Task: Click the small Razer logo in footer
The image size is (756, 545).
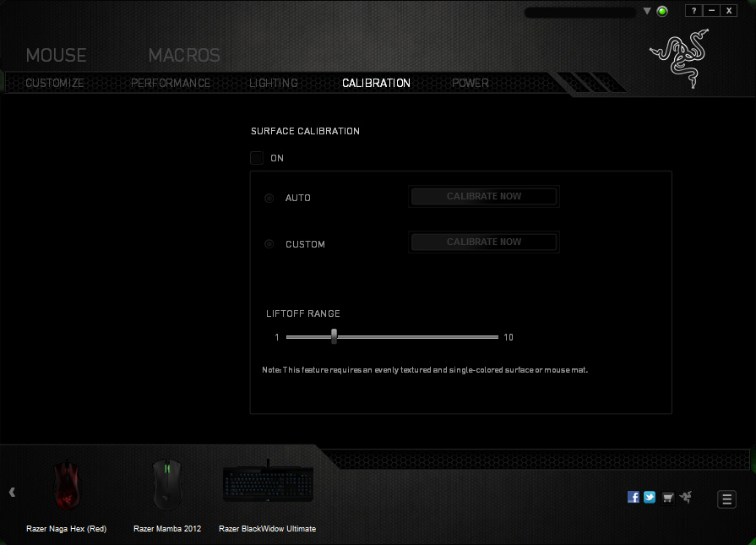Action: [685, 497]
